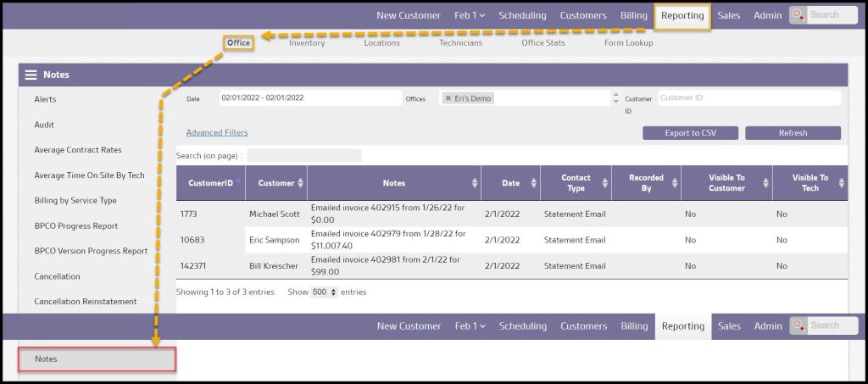The image size is (868, 384).
Task: Sort by Customer column arrows
Action: tap(301, 183)
